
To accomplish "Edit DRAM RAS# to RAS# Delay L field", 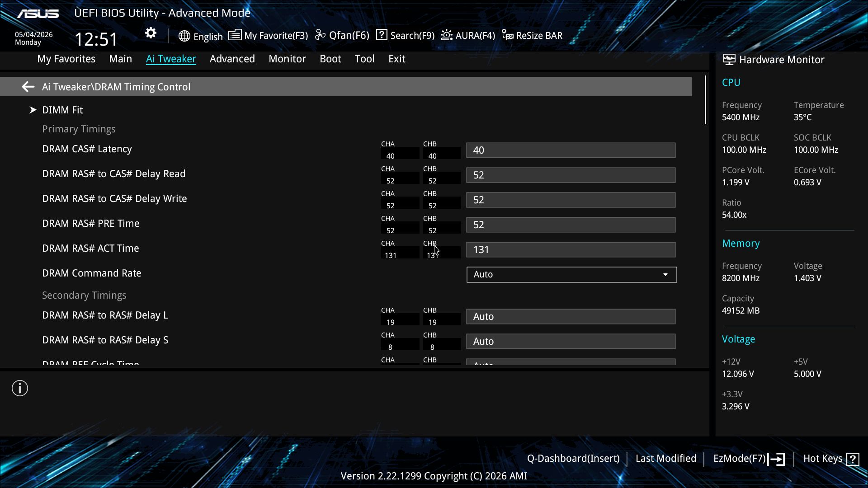I will (x=571, y=316).
